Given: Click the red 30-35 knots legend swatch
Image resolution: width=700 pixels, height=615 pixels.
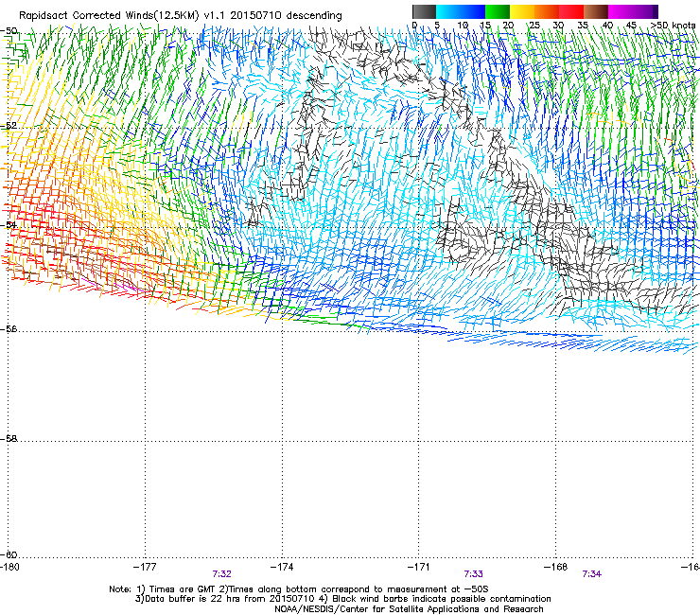Looking at the screenshot, I should [x=571, y=11].
